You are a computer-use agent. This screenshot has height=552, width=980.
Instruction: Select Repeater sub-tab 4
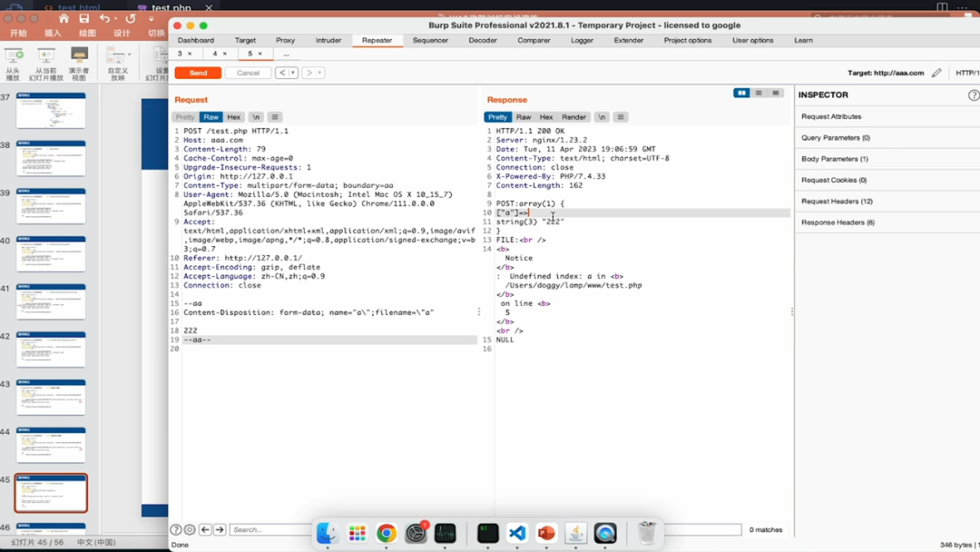[x=215, y=54]
